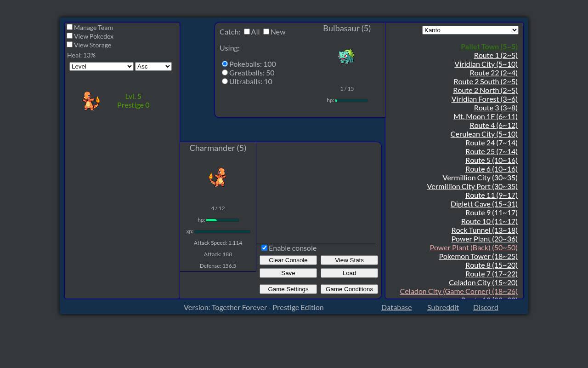
Task: Click the Load button
Action: (349, 273)
